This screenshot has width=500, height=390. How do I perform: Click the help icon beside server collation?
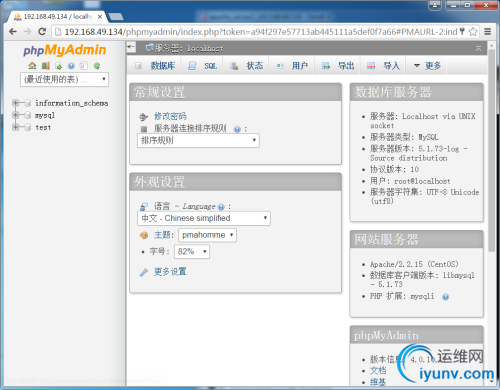pos(237,129)
